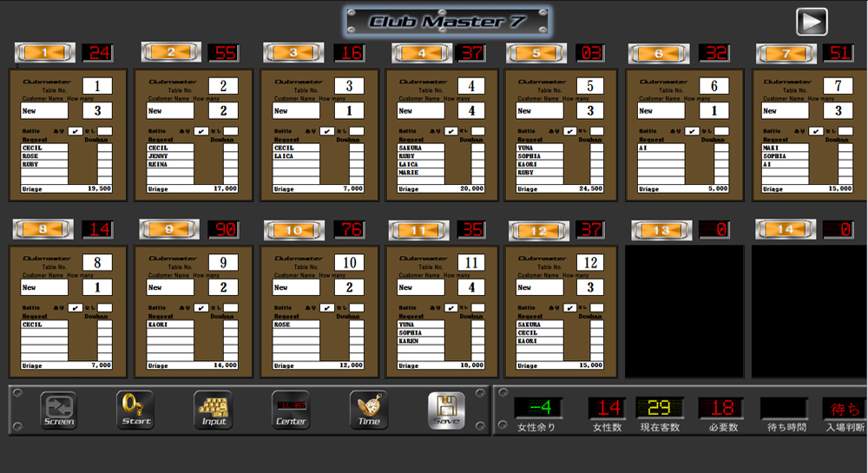
Task: Toggle Bottle あり checkbox on table 5 card
Action: click(x=569, y=131)
